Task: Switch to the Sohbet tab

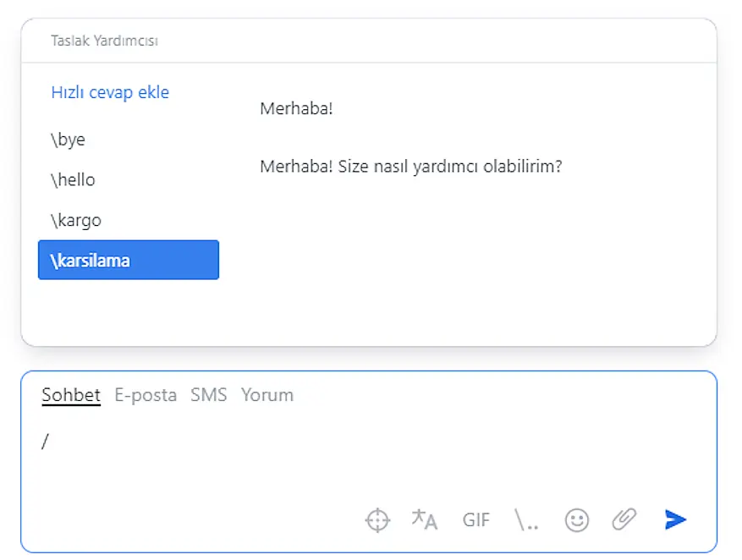Action: point(71,395)
